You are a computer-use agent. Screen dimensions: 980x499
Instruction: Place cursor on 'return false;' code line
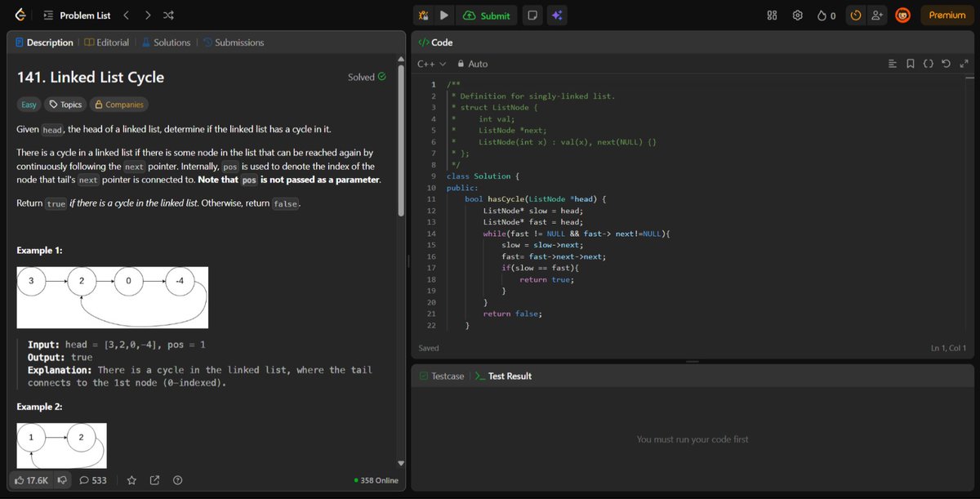(512, 314)
